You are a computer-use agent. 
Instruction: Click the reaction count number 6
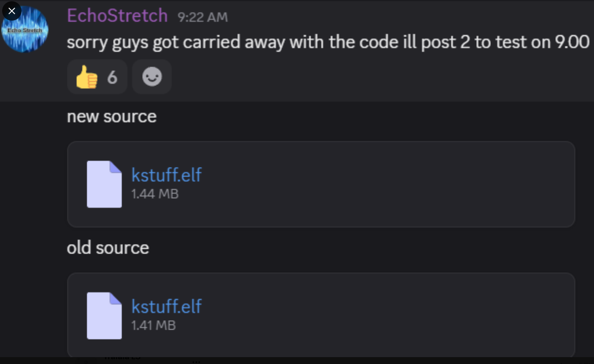[x=112, y=77]
